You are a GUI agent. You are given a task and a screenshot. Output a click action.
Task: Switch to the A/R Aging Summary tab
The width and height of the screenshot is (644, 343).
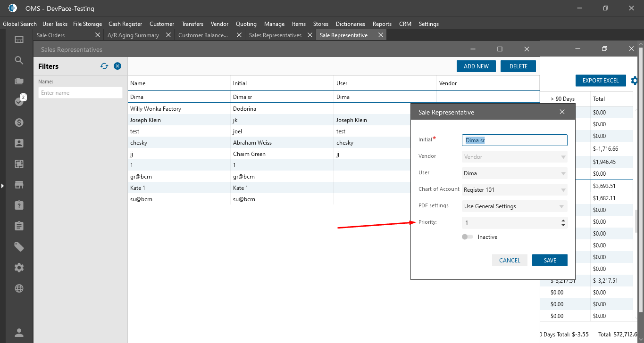(x=133, y=35)
